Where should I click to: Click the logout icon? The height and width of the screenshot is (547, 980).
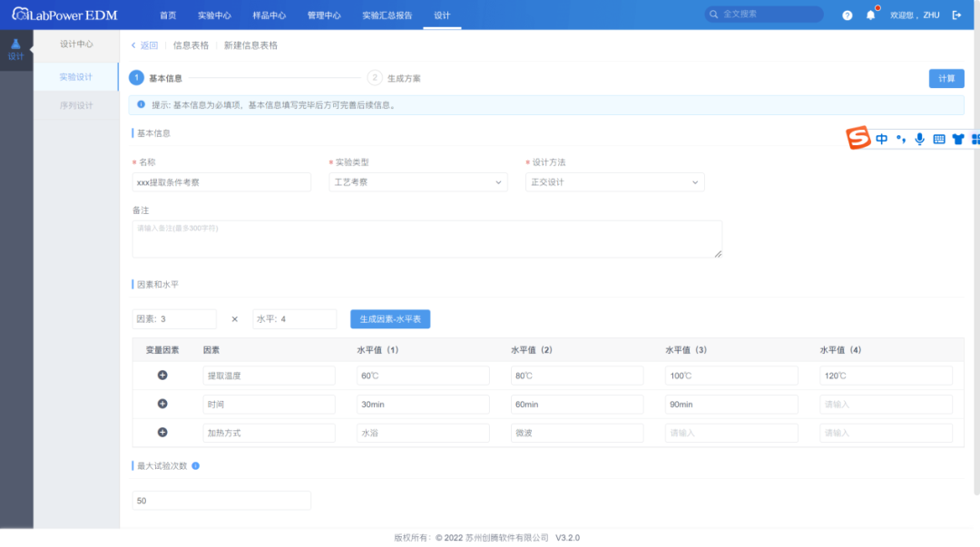tap(956, 15)
